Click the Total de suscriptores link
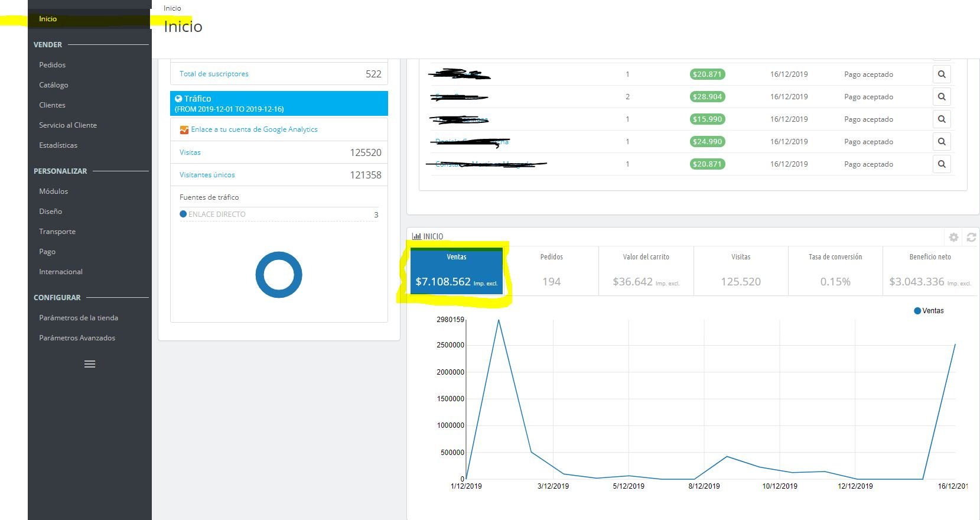 214,74
